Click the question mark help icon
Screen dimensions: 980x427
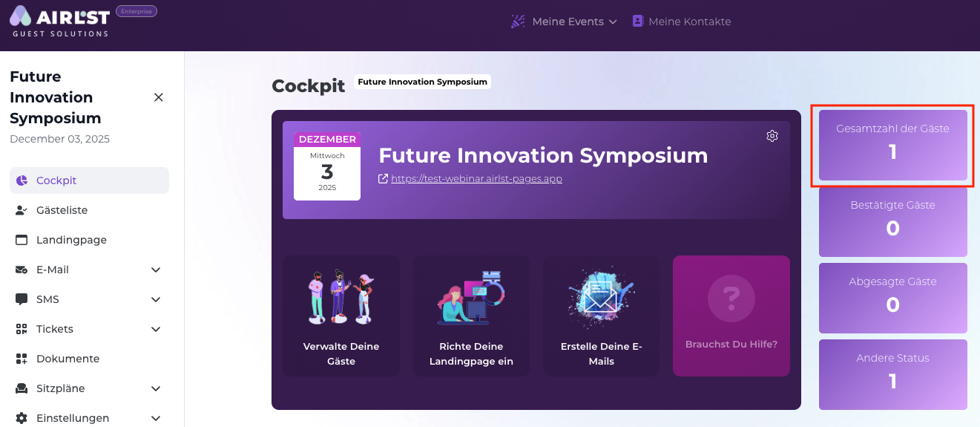point(731,299)
